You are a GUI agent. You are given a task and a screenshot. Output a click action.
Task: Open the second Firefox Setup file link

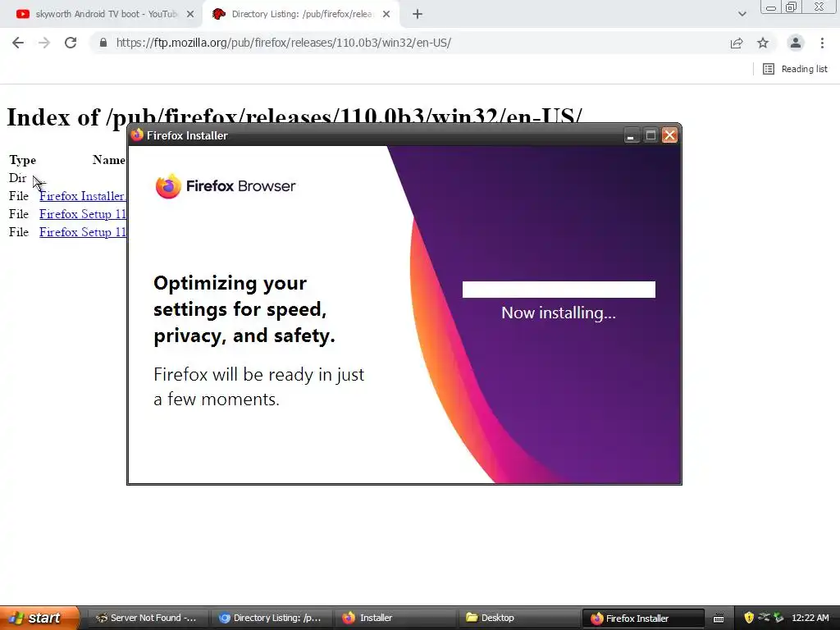pos(83,232)
